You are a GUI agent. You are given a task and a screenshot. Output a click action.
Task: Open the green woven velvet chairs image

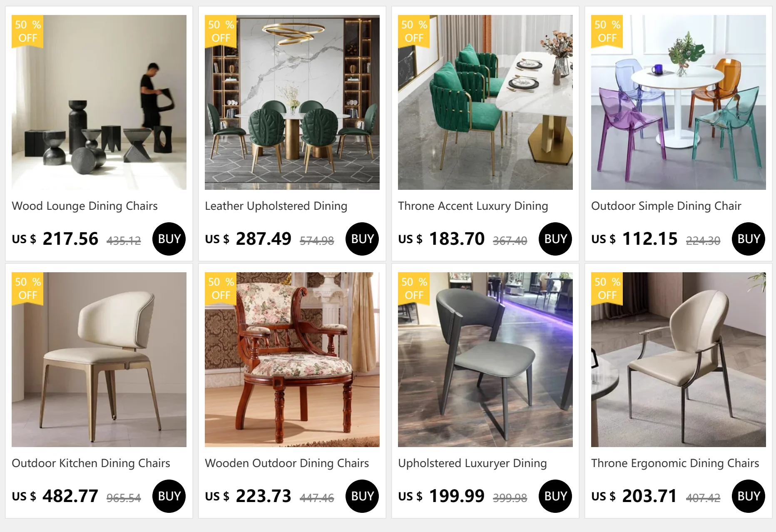(x=485, y=102)
